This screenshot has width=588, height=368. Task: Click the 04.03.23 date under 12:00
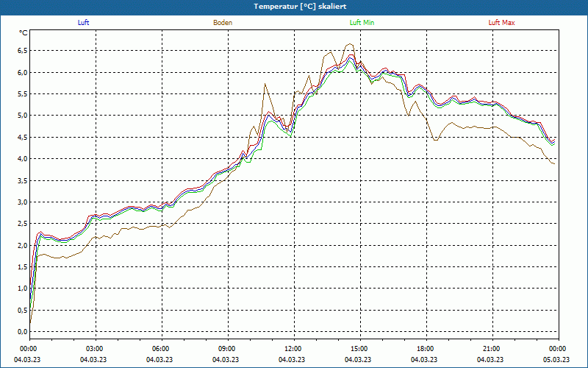point(292,359)
